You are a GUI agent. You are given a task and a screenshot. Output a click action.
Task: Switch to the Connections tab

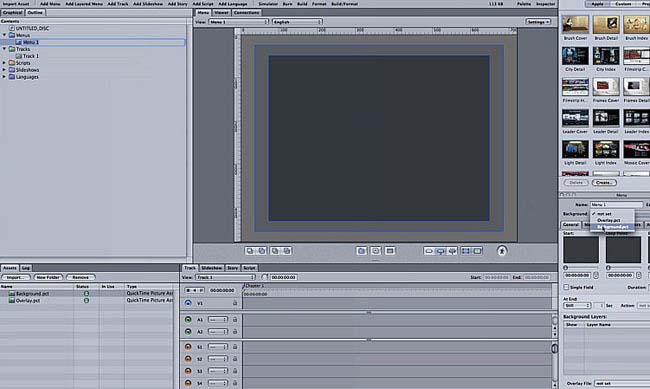click(246, 12)
